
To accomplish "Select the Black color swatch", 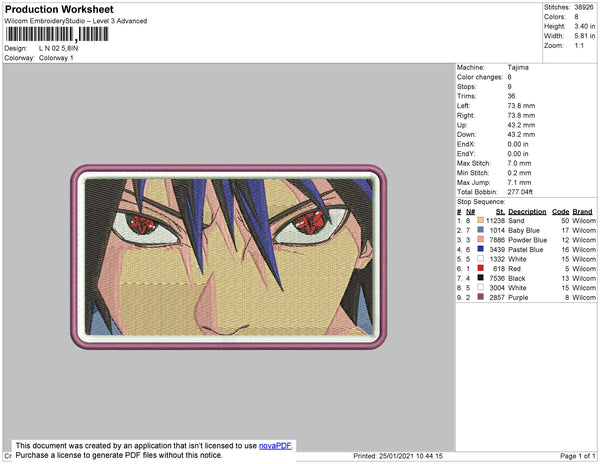I will (x=481, y=278).
